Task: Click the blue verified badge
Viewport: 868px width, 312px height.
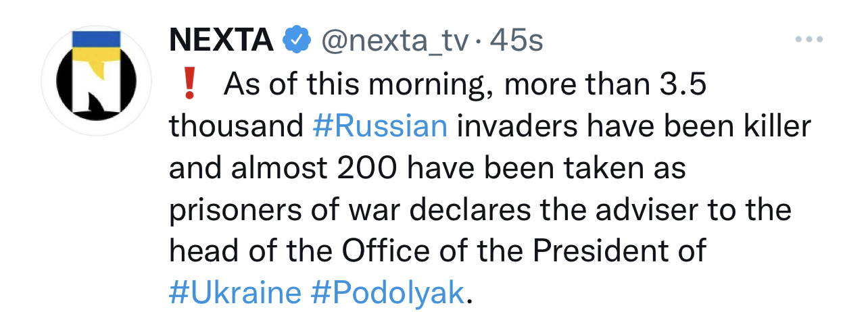Action: [296, 42]
